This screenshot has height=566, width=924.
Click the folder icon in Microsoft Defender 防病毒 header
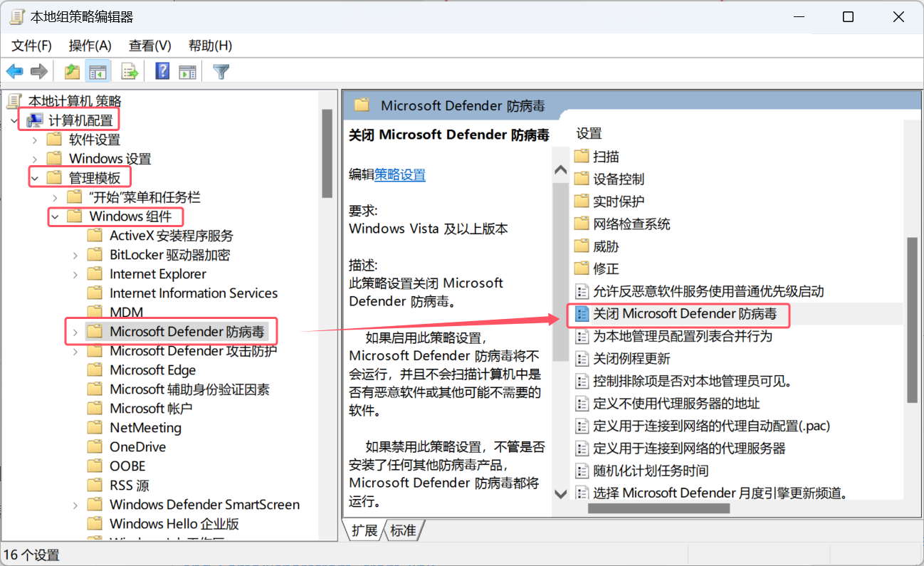(362, 105)
